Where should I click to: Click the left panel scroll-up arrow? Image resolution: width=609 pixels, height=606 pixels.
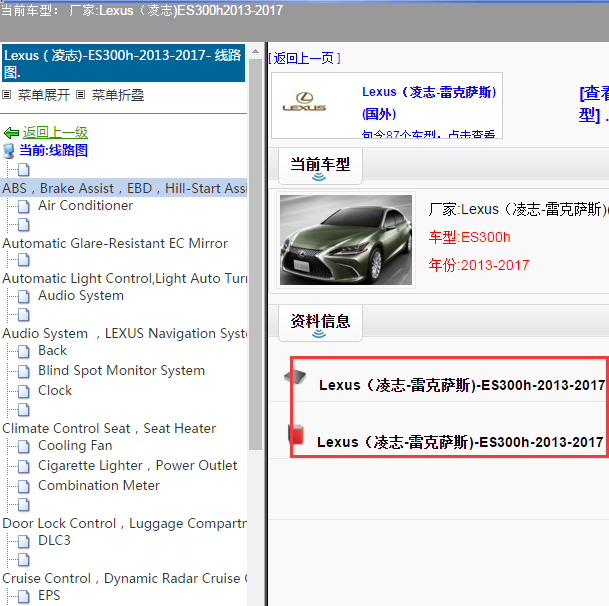coord(255,51)
